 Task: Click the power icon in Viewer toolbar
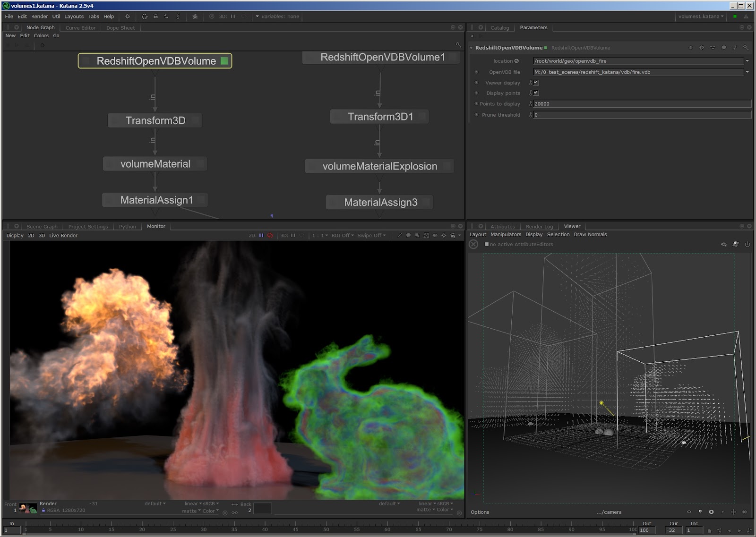click(x=747, y=244)
